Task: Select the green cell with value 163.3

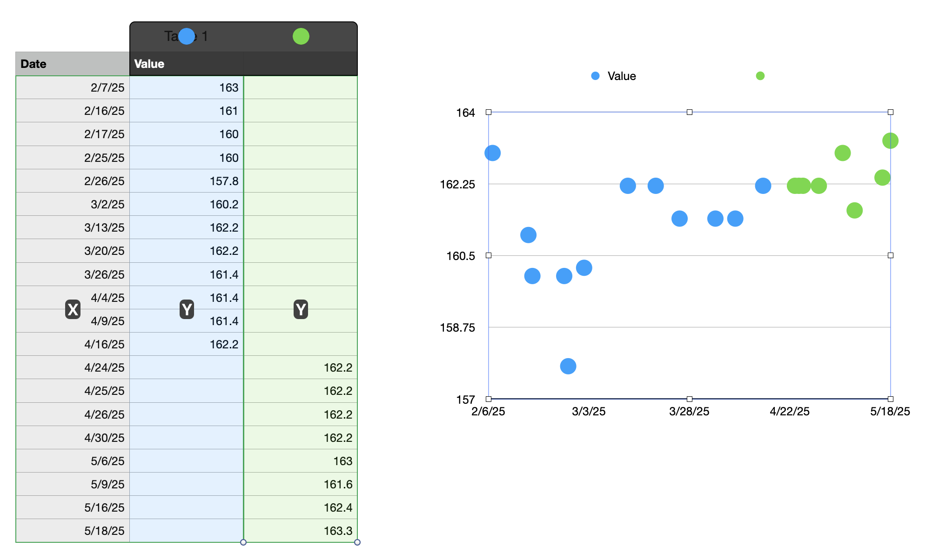Action: 301,531
